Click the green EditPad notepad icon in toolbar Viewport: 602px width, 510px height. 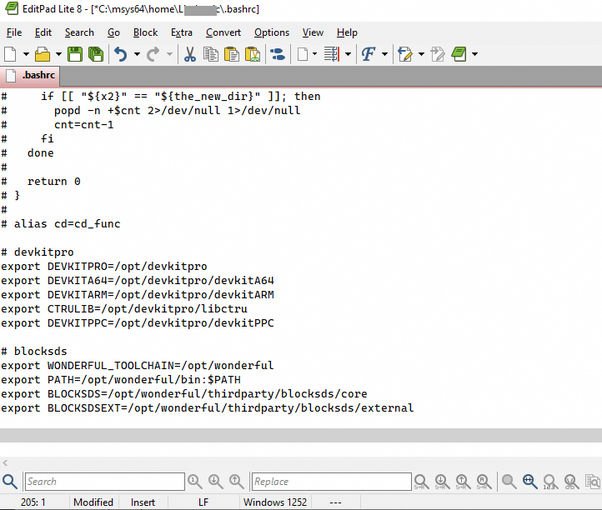459,54
